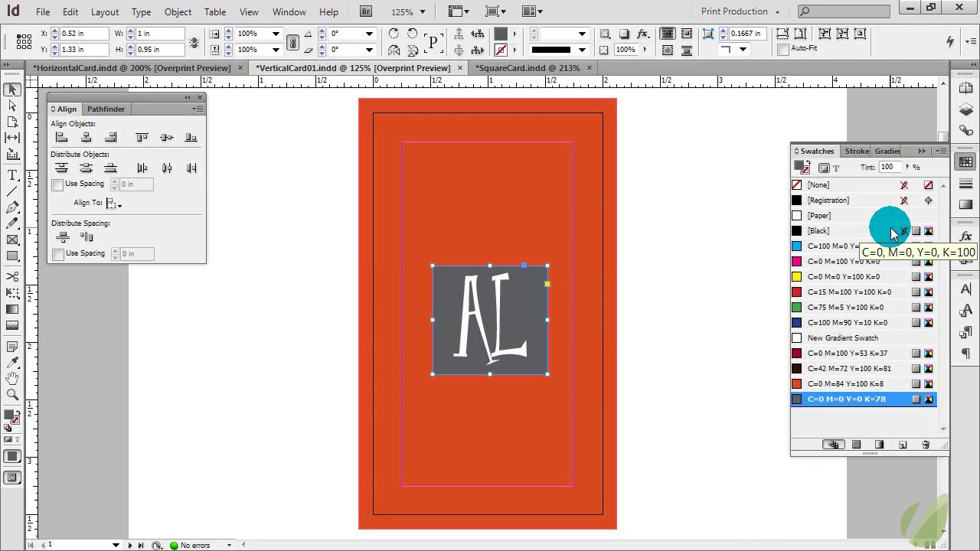Switch to the Pathfinder tab

tap(106, 109)
